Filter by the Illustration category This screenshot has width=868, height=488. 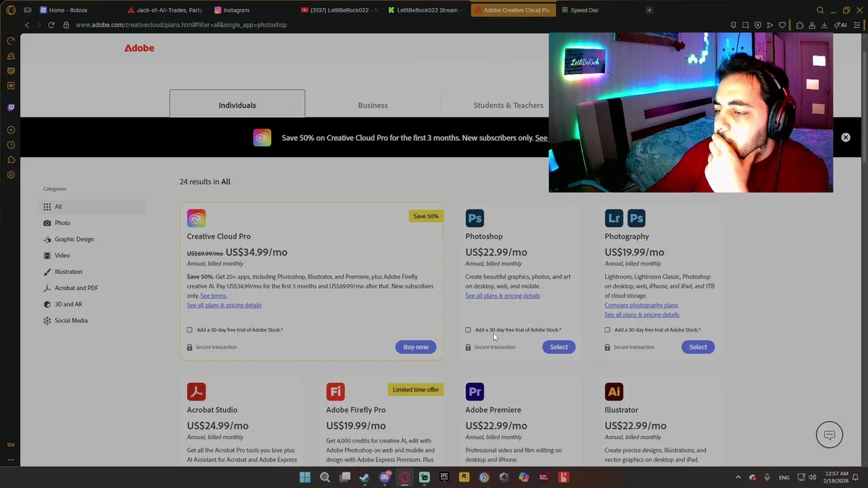[92, 272]
